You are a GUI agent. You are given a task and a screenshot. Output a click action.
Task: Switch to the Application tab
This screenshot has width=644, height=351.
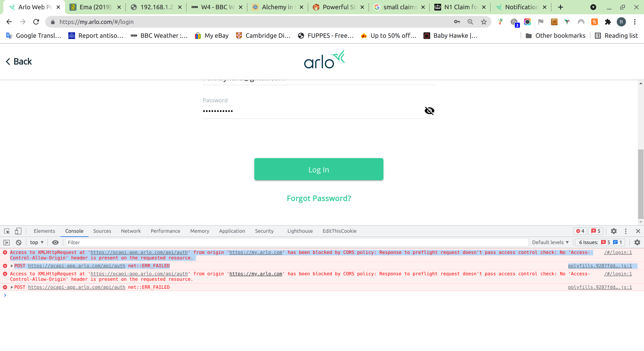point(232,231)
